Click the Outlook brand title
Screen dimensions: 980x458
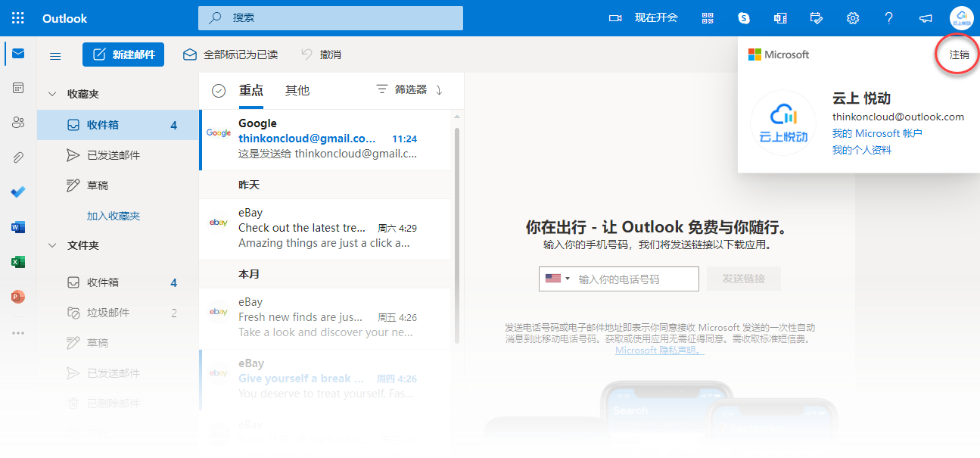click(65, 18)
